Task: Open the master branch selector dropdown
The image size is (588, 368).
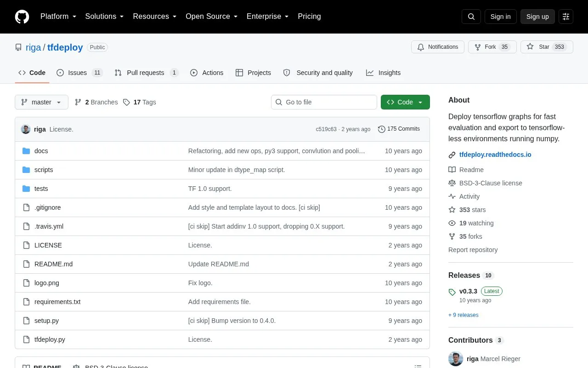Action: tap(41, 102)
